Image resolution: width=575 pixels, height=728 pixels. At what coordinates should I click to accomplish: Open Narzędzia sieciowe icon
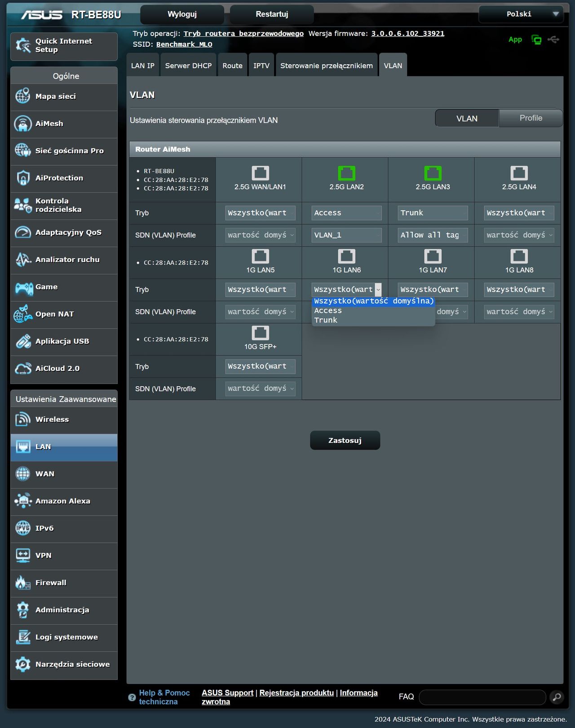point(23,664)
